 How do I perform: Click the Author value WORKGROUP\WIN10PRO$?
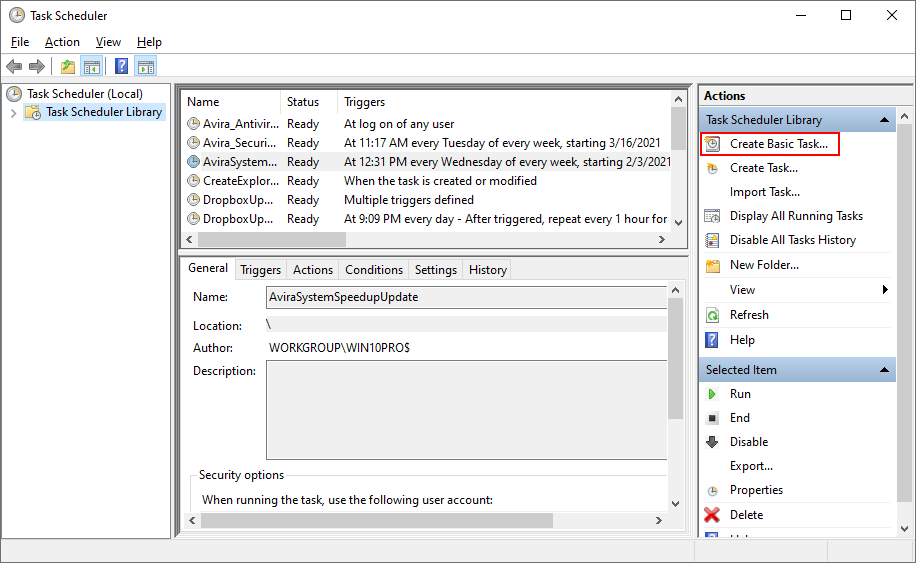click(339, 348)
